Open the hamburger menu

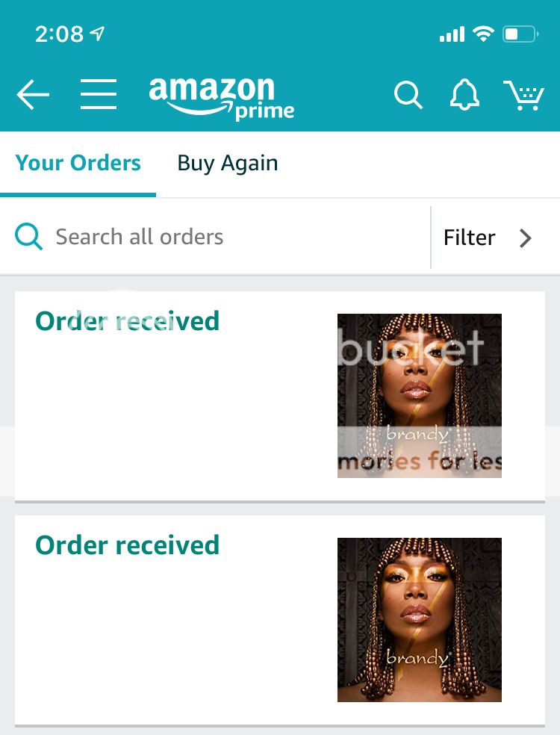pyautogui.click(x=99, y=94)
